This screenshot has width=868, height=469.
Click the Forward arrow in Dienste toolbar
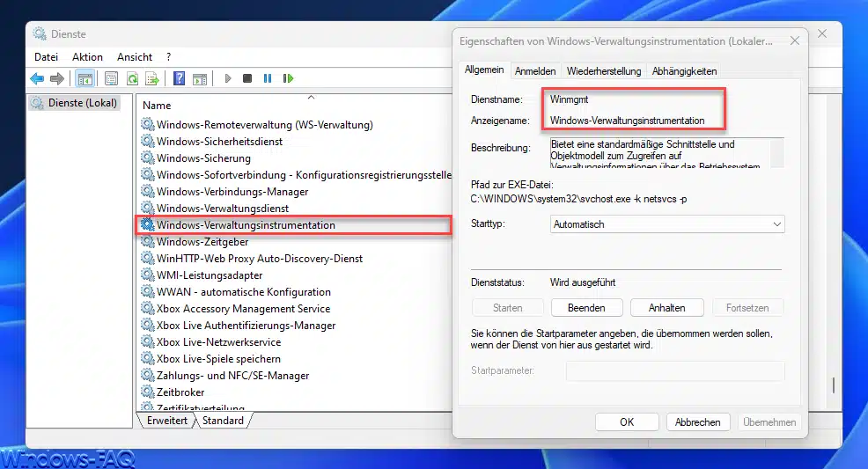[57, 78]
